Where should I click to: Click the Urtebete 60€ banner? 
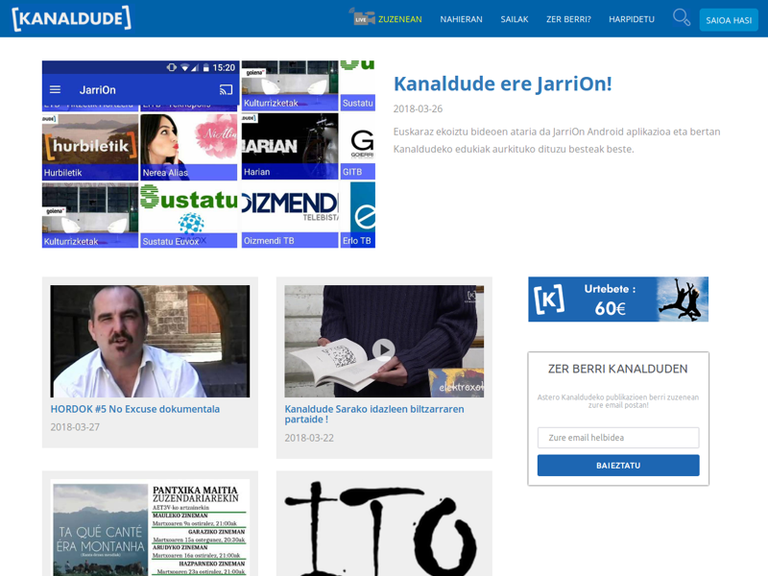tap(618, 299)
